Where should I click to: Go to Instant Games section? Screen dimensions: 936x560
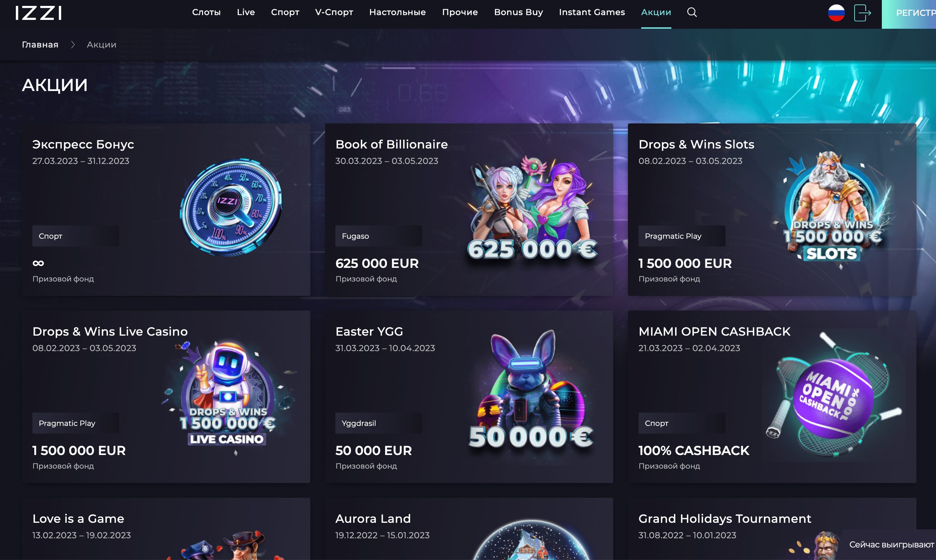(592, 13)
